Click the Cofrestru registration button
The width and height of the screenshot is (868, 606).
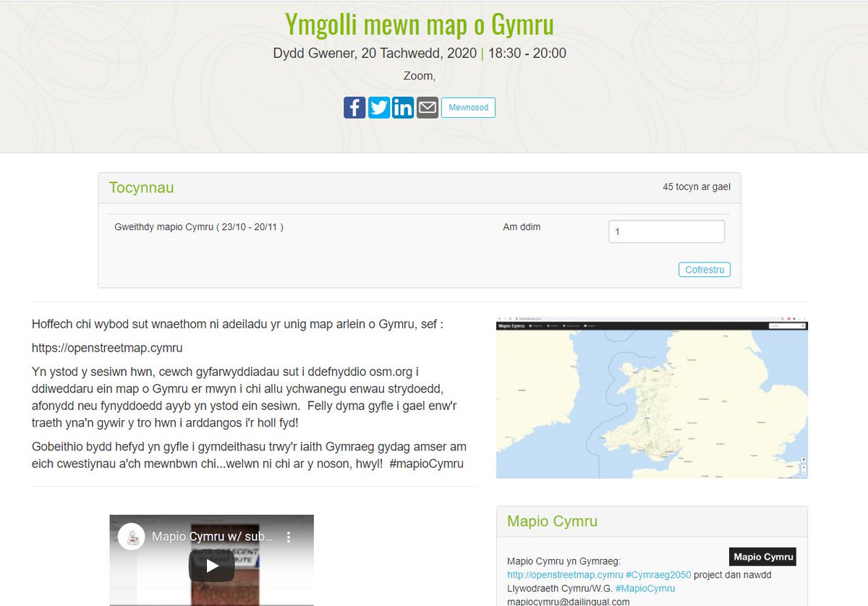coord(704,269)
